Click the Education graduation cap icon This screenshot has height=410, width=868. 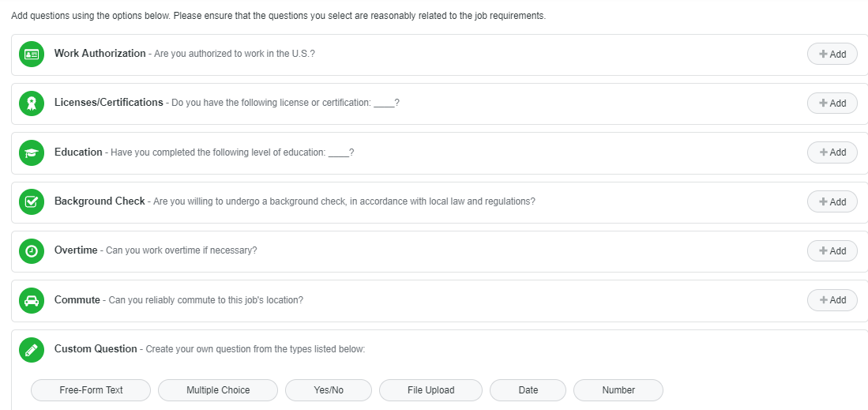[x=32, y=152]
